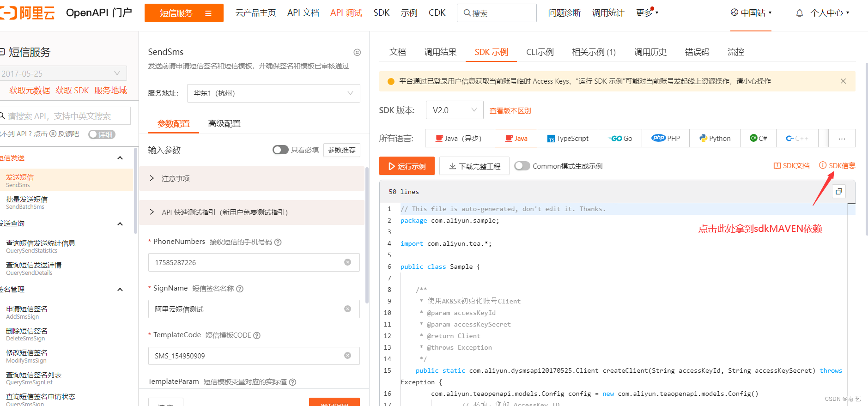The image size is (868, 406).
Task: Open the 高级配置 tab
Action: (x=225, y=124)
